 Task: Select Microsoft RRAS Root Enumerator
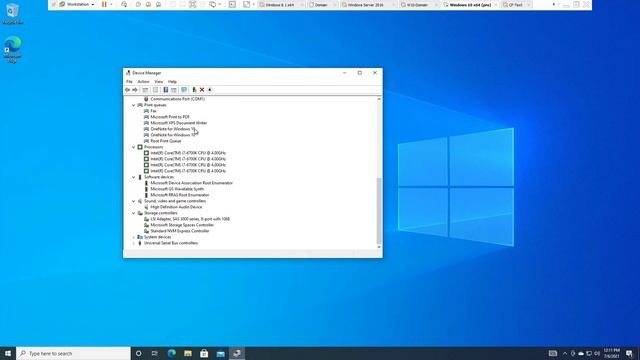(x=180, y=195)
